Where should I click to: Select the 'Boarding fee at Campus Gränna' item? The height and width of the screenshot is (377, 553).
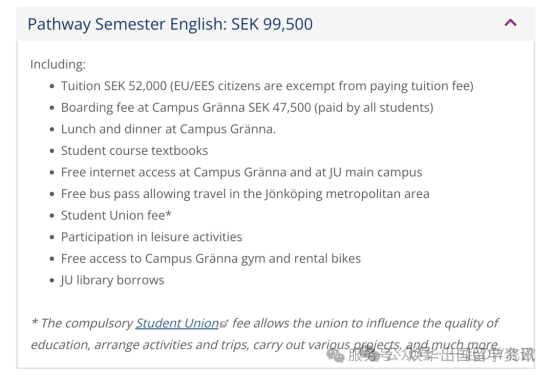tap(247, 108)
